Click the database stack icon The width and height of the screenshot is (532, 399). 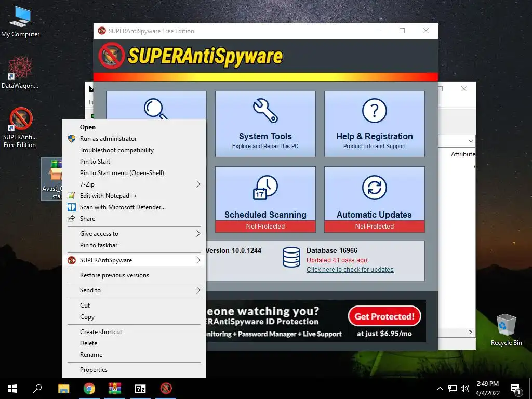291,257
